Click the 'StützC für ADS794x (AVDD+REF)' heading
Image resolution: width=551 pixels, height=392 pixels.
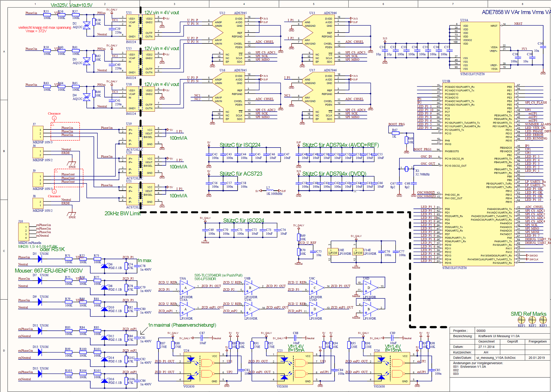[341, 145]
